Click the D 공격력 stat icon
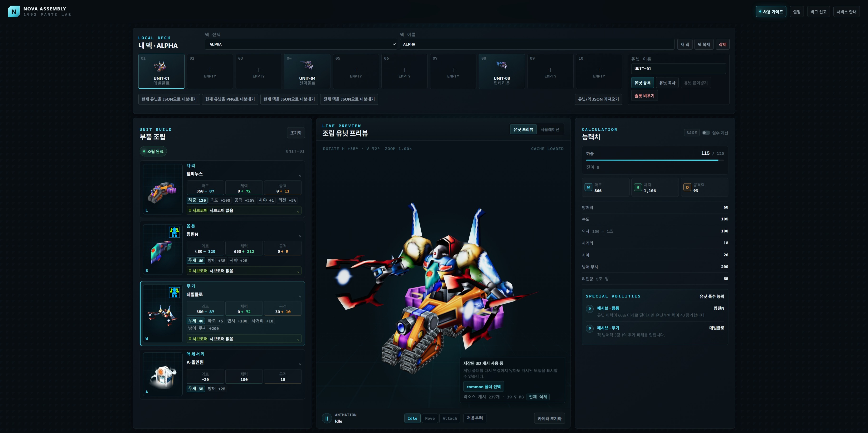Screen dimensions: 868x433 tap(687, 188)
